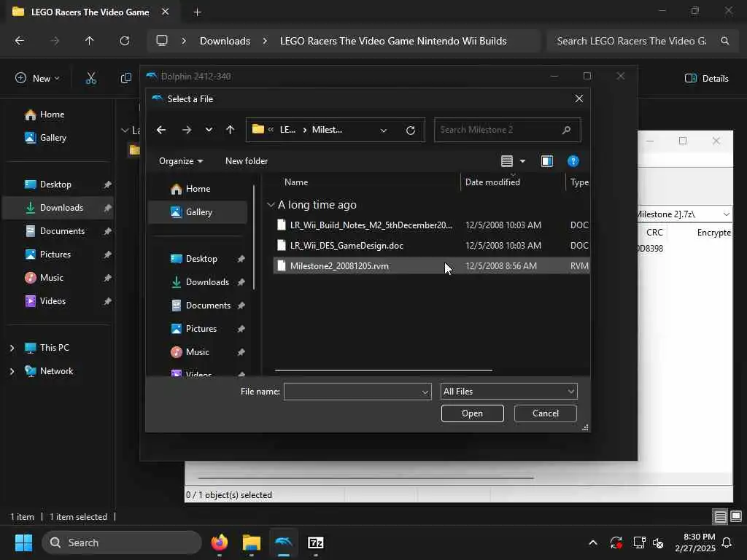Open the All Files type filter
This screenshot has width=747, height=560.
(x=508, y=392)
